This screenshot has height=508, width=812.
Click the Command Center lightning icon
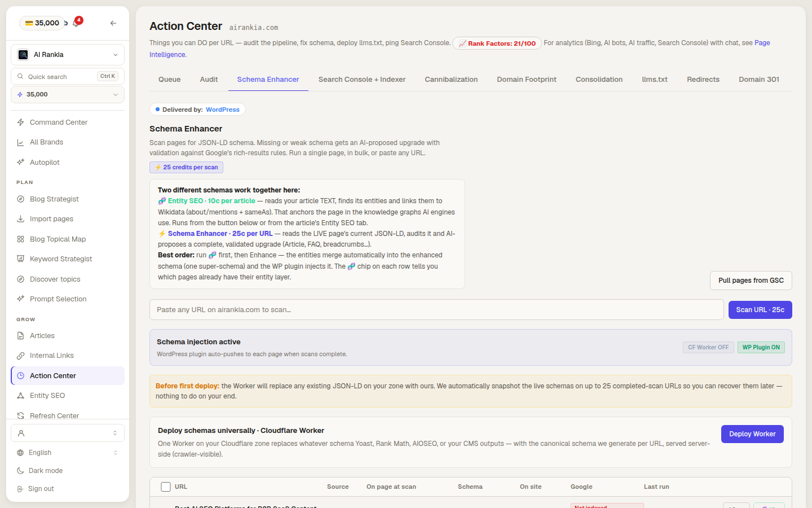[x=20, y=122]
